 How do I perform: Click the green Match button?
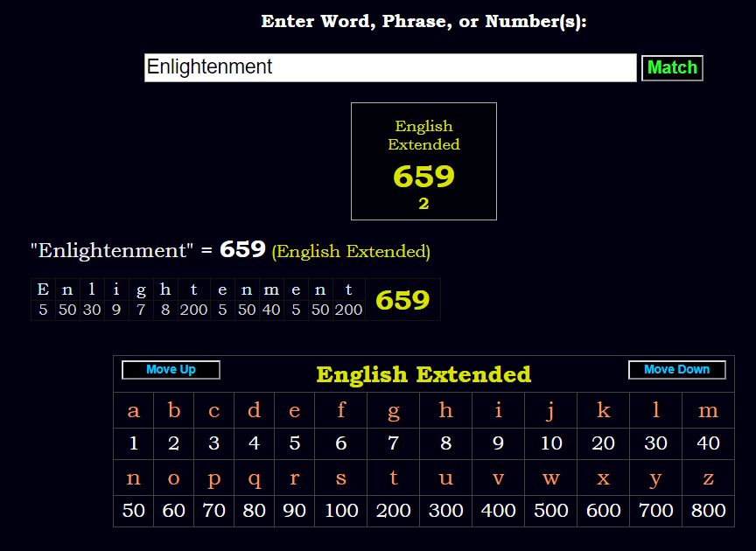(x=672, y=68)
